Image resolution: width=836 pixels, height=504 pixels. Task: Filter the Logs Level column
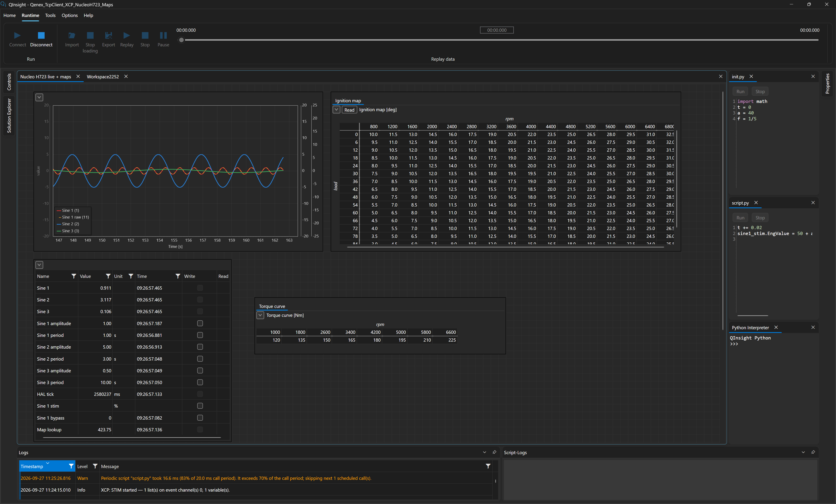click(95, 466)
